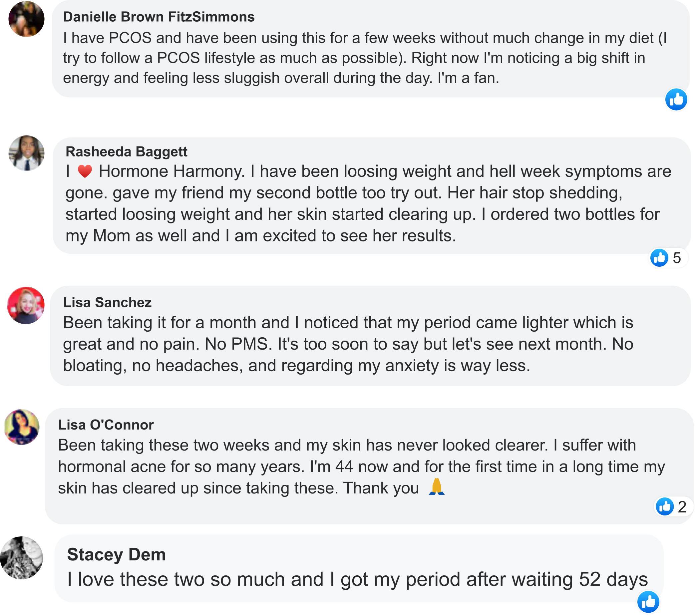696x616 pixels.
Task: Open Lisa O'Connor's profile picture
Action: [x=22, y=427]
